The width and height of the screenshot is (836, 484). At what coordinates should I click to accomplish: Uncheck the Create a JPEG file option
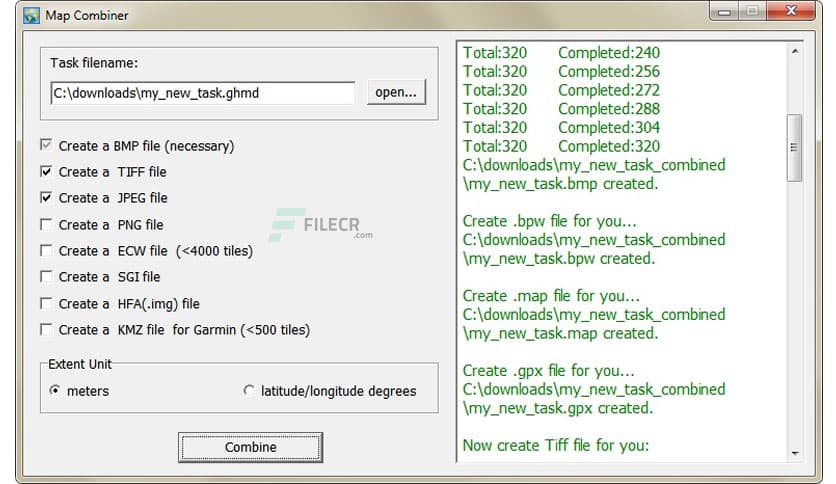point(46,197)
